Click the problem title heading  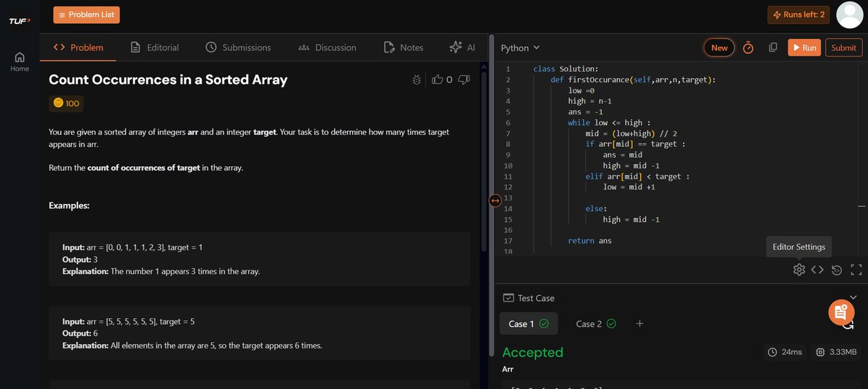(168, 80)
